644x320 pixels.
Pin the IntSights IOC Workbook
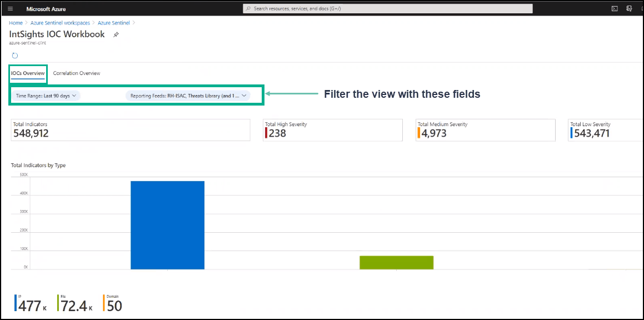tap(116, 34)
